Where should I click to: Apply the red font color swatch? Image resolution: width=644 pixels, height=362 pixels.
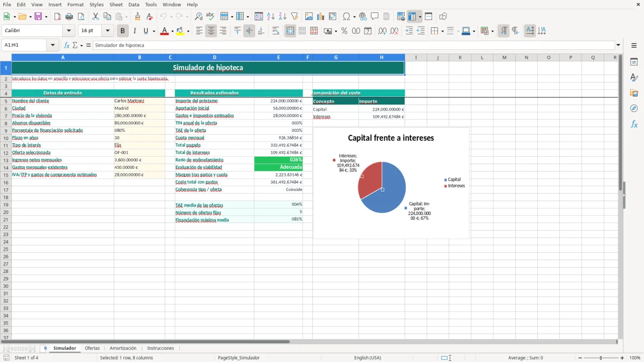(164, 31)
